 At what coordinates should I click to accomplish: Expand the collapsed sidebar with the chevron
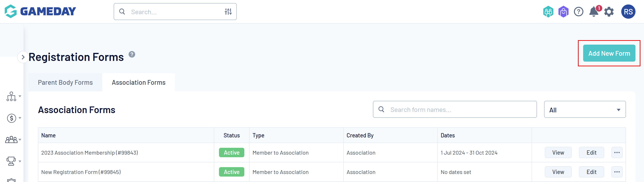[23, 57]
